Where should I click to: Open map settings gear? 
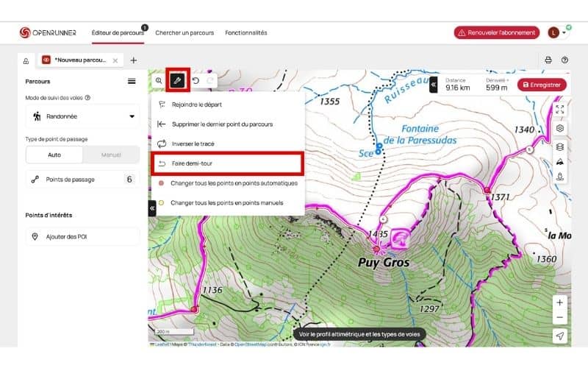pyautogui.click(x=560, y=128)
